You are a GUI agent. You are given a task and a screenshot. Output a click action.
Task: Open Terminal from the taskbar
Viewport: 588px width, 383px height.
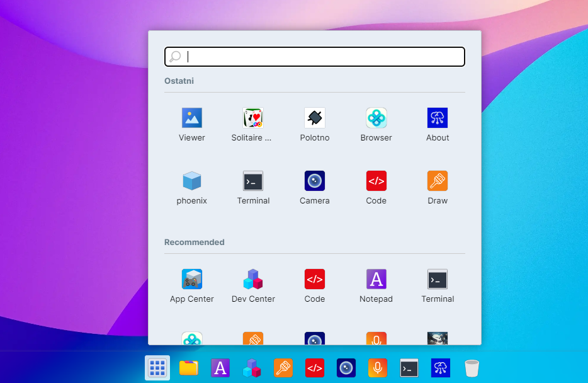point(409,368)
